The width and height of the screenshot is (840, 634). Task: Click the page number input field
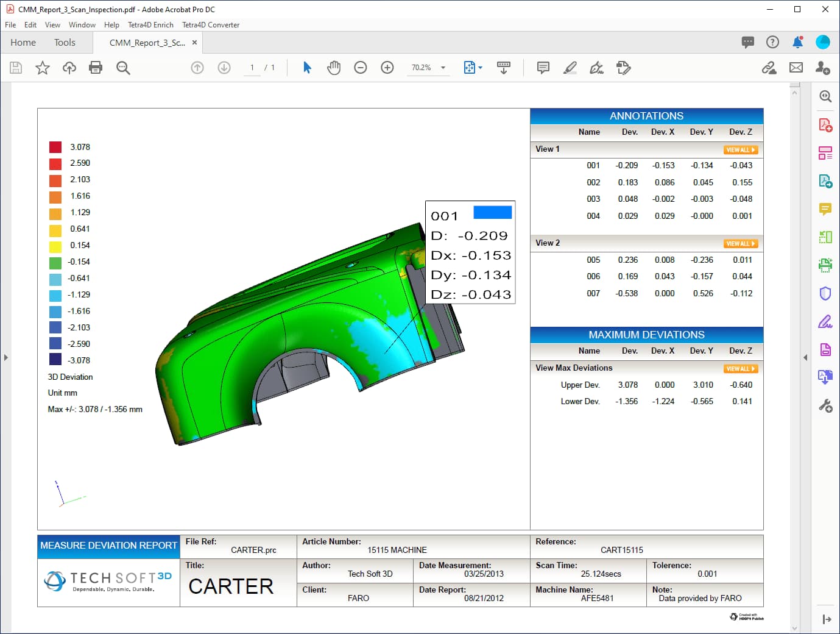click(252, 68)
